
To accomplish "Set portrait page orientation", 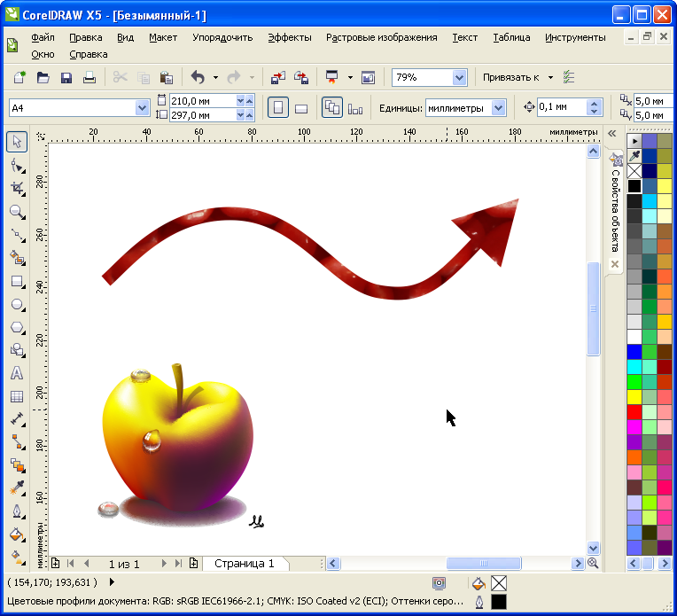I will (278, 107).
